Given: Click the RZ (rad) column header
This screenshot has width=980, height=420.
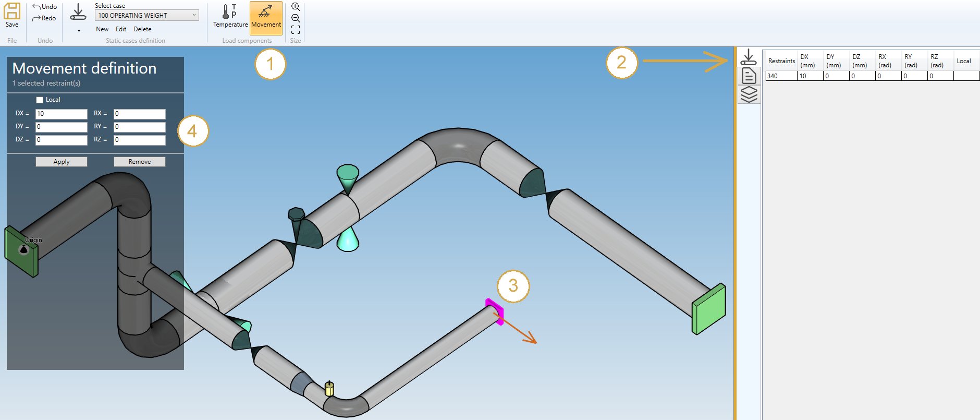Looking at the screenshot, I should 940,61.
